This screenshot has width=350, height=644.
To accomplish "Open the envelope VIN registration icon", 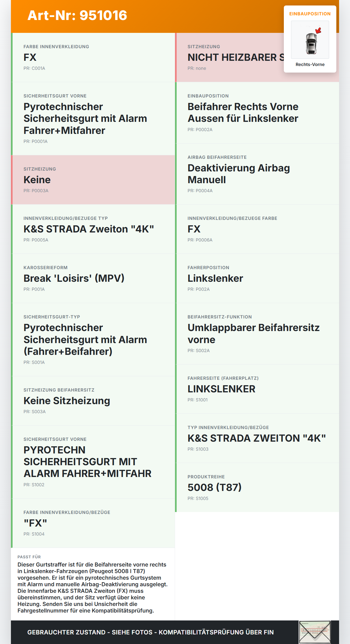I will [315, 632].
